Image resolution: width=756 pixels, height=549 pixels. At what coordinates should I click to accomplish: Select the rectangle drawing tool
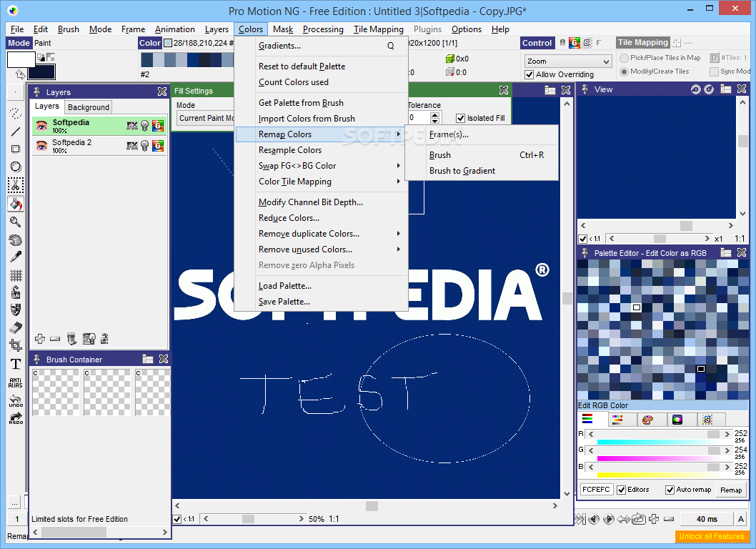tap(16, 149)
